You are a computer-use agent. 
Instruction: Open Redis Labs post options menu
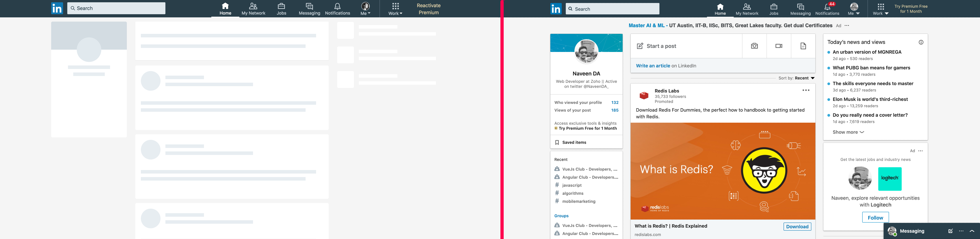(x=806, y=90)
